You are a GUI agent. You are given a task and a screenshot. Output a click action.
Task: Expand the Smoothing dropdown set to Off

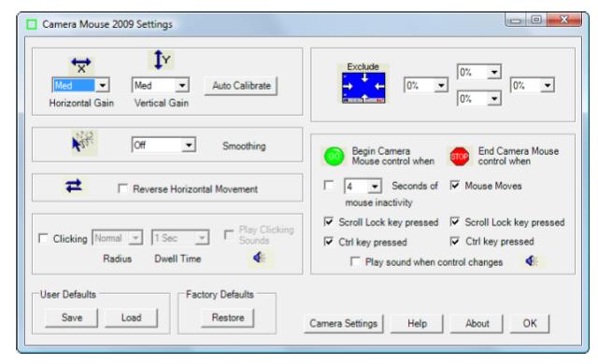(x=164, y=145)
